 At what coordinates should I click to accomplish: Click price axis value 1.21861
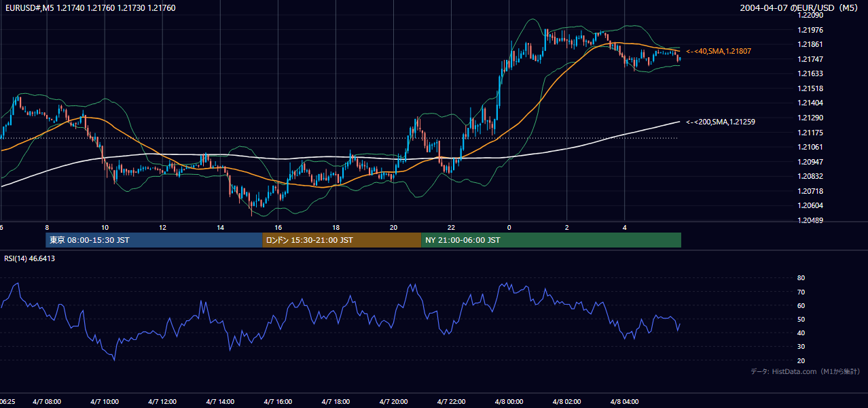[x=810, y=44]
